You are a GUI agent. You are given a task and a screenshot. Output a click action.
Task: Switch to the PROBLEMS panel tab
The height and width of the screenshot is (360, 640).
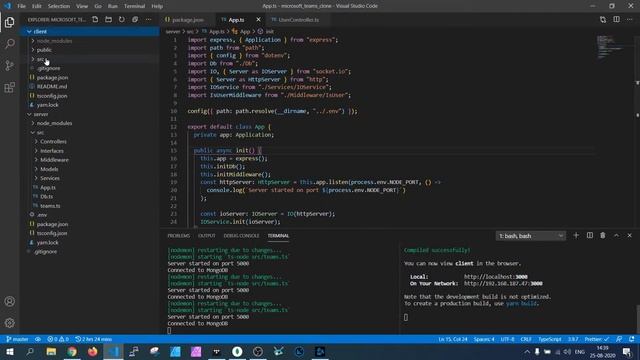[x=178, y=236]
